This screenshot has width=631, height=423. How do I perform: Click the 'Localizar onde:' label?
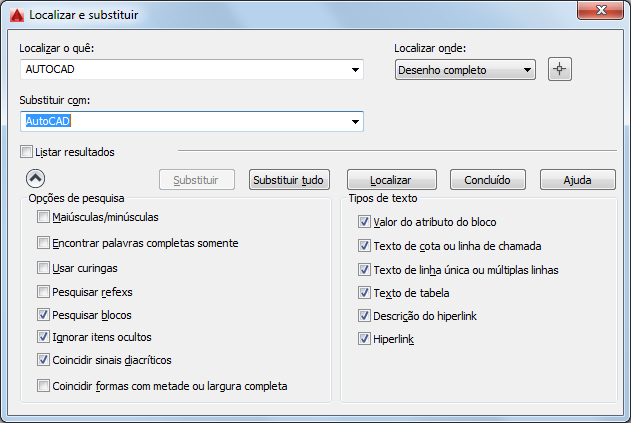[x=430, y=48]
